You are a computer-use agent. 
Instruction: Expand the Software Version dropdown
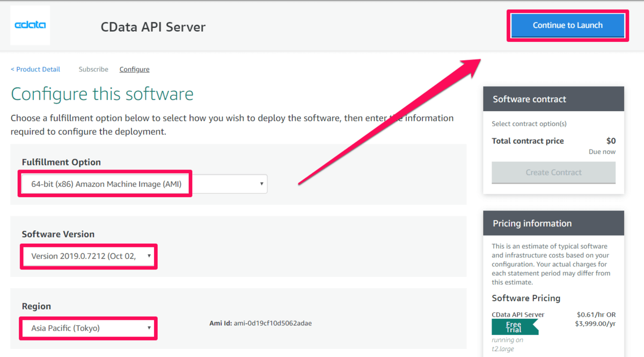pos(89,256)
